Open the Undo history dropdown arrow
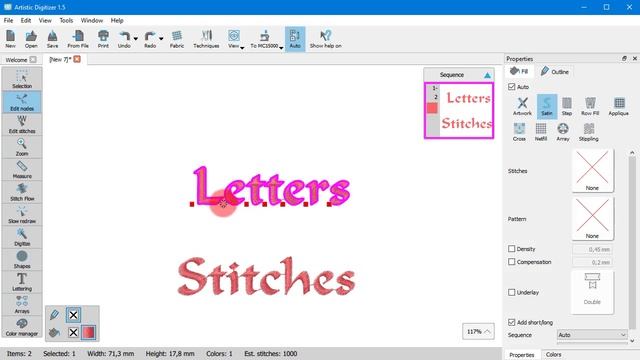The image size is (640, 360). (x=136, y=39)
